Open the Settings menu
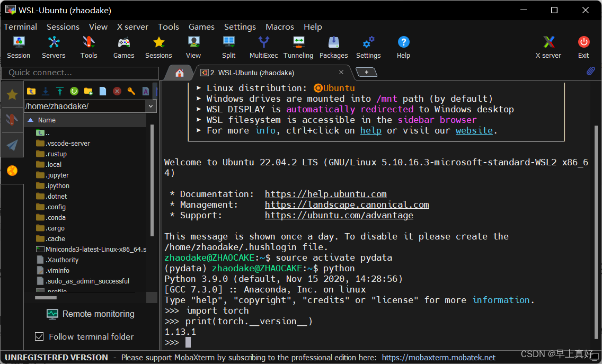 pyautogui.click(x=240, y=27)
